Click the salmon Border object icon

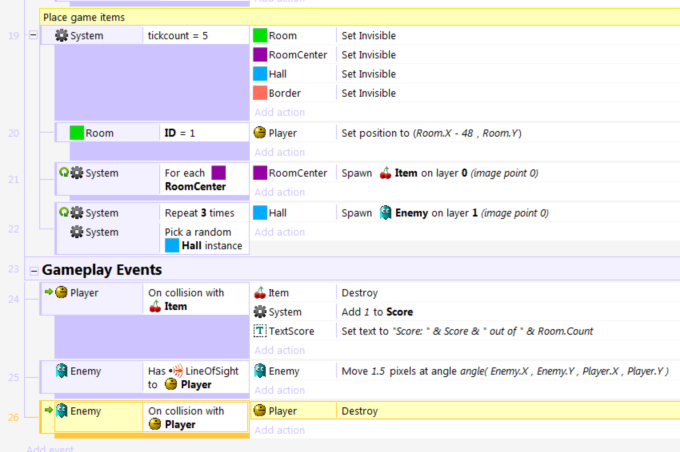click(x=260, y=93)
